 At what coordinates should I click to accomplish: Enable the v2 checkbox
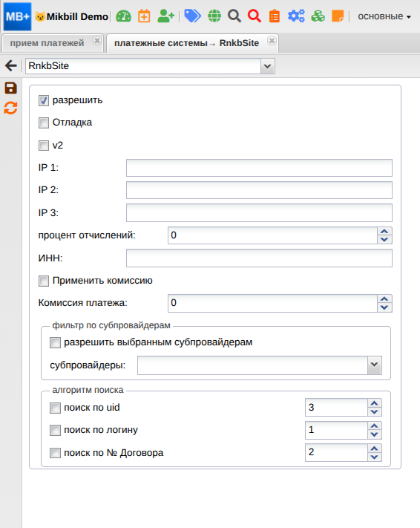[x=44, y=146]
